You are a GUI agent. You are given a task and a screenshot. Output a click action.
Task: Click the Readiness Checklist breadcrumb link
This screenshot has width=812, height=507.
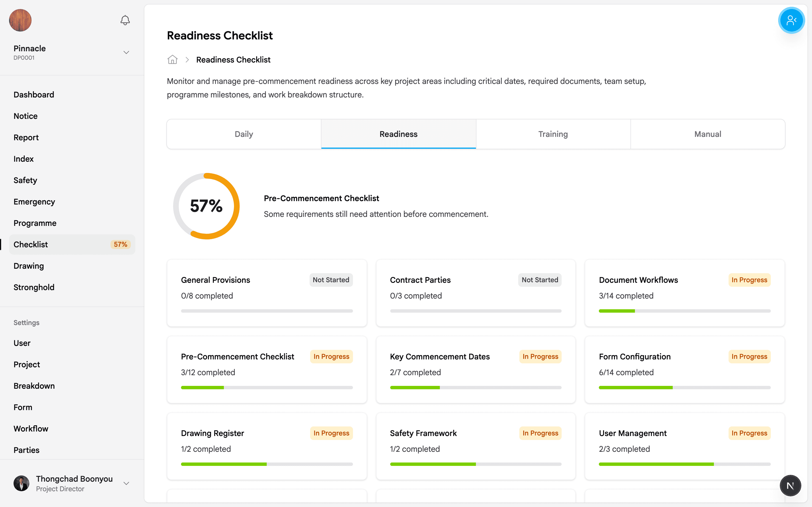[233, 59]
